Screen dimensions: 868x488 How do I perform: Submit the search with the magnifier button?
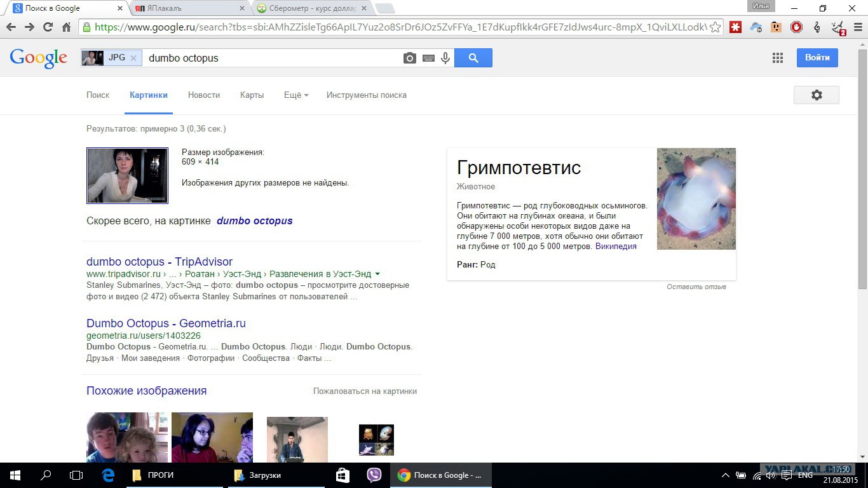[473, 58]
